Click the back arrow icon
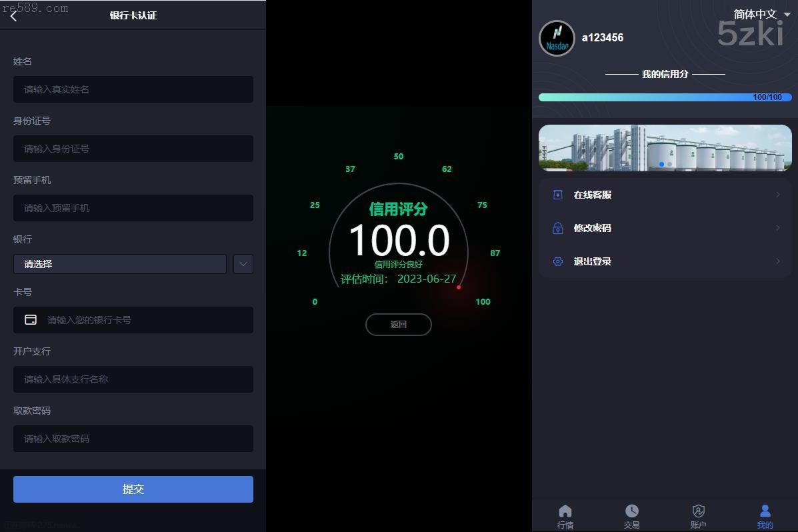The height and width of the screenshot is (532, 798). [x=14, y=16]
